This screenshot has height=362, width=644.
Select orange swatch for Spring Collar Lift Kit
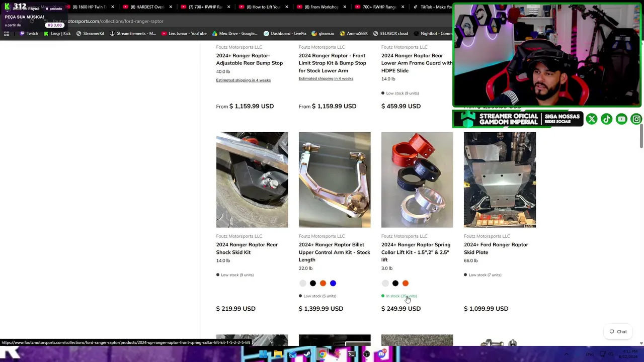(405, 284)
